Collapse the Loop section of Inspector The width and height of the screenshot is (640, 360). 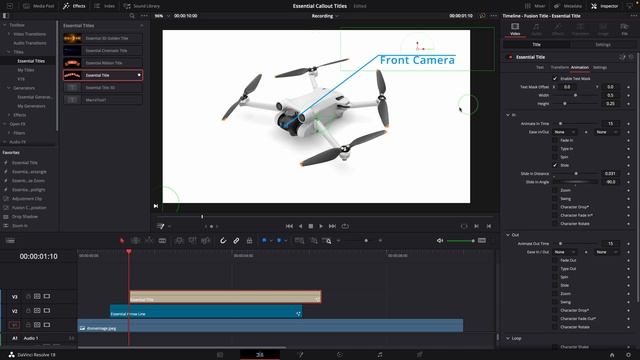(x=508, y=338)
